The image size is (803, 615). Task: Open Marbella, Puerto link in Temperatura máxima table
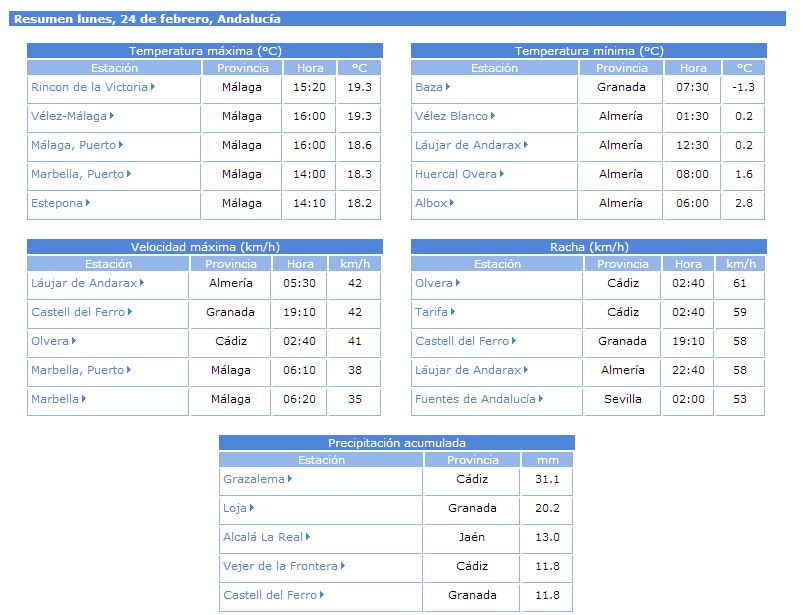tap(77, 174)
